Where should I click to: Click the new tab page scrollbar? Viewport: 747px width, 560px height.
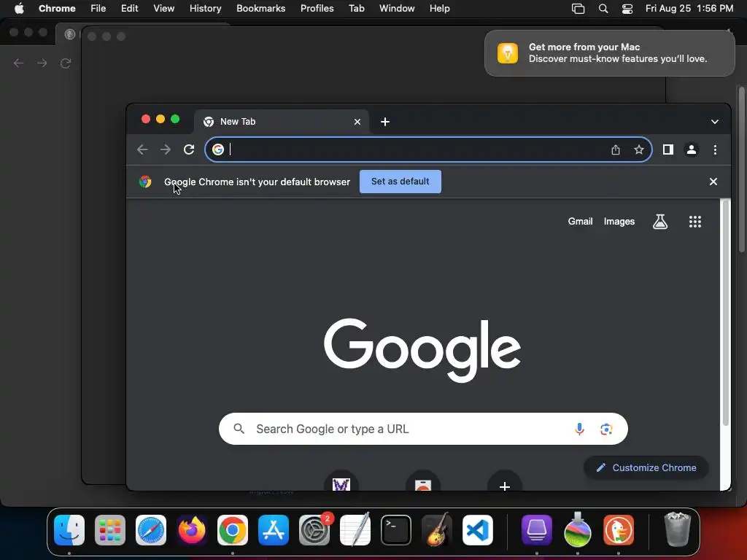click(x=726, y=313)
